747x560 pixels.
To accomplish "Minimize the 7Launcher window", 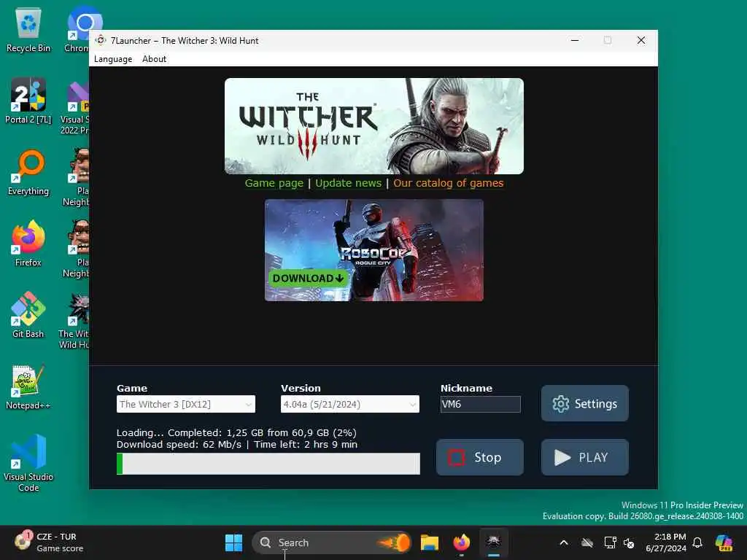I will [x=575, y=41].
